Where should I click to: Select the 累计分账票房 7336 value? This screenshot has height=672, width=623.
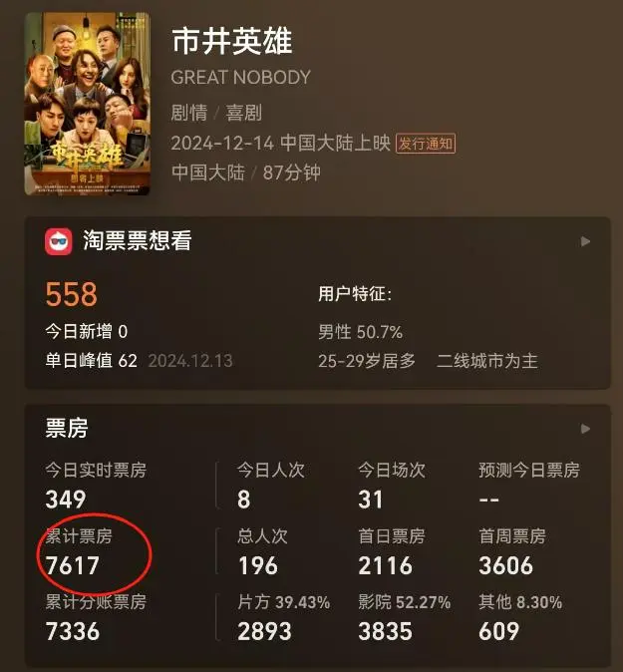(73, 631)
